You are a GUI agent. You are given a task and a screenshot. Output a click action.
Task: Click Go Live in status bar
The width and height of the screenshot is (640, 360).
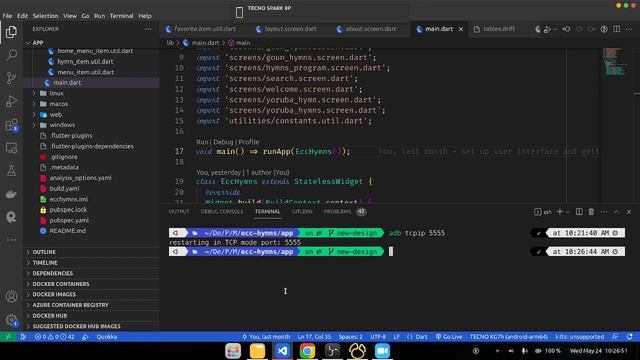(449, 337)
